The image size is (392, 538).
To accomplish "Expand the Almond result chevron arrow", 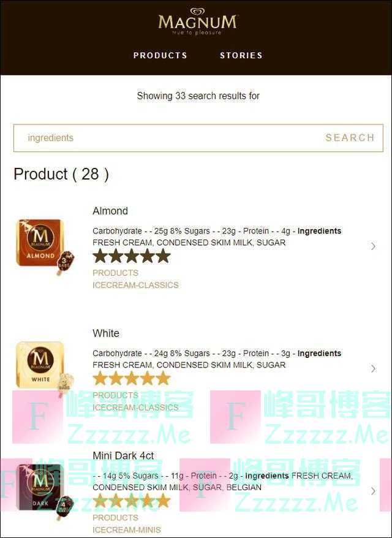I will (x=373, y=246).
